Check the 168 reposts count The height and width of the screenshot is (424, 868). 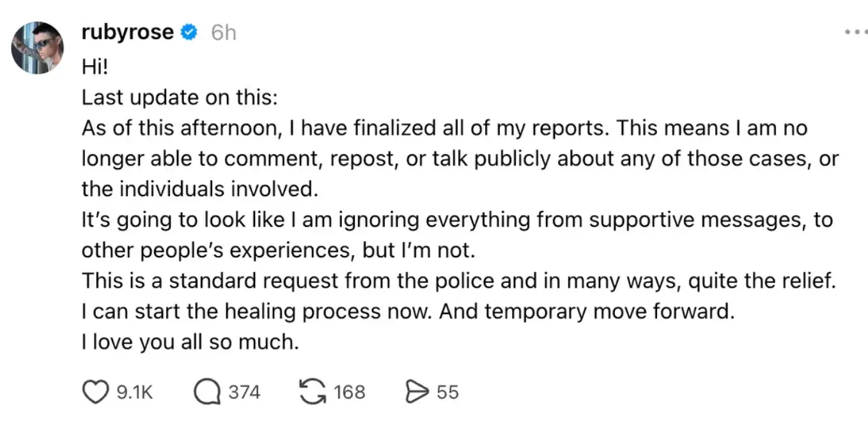coord(349,391)
